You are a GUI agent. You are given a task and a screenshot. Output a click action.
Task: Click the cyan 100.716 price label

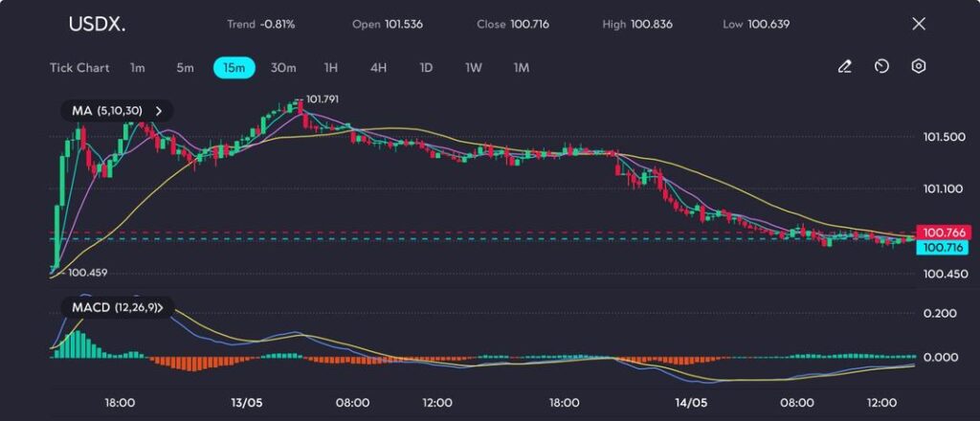[943, 248]
